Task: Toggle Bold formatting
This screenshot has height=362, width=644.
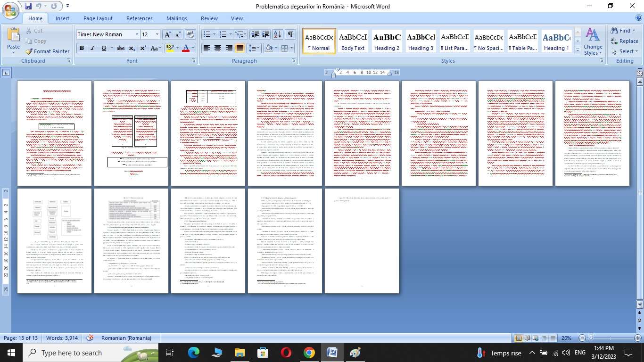Action: click(82, 48)
